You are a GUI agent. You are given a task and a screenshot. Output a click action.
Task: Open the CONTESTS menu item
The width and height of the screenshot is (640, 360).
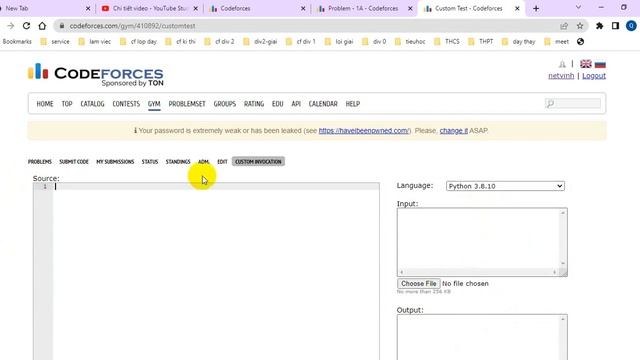click(126, 104)
